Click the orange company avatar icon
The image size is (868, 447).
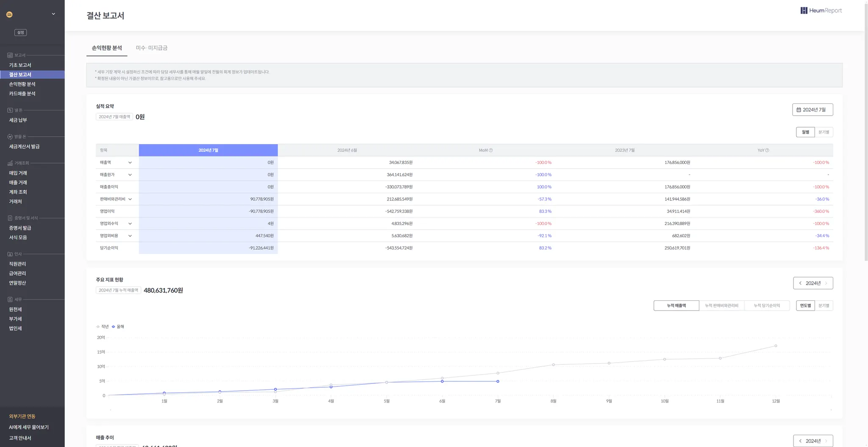(9, 14)
